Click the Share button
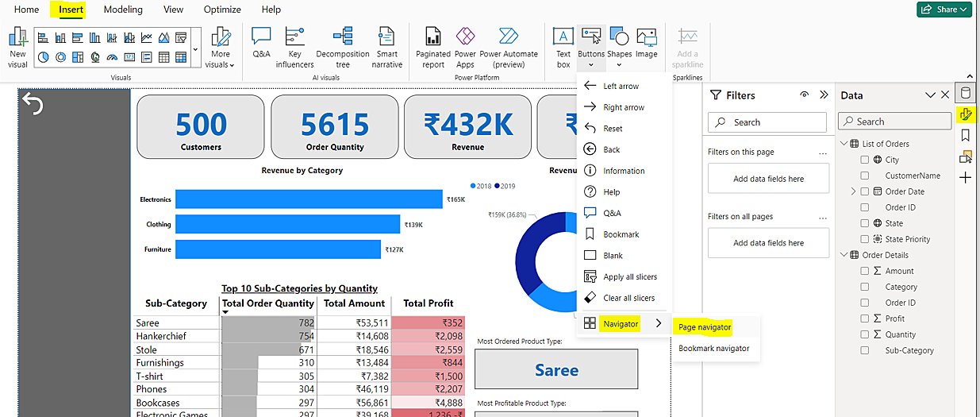Viewport: 980px width, 417px height. (943, 10)
